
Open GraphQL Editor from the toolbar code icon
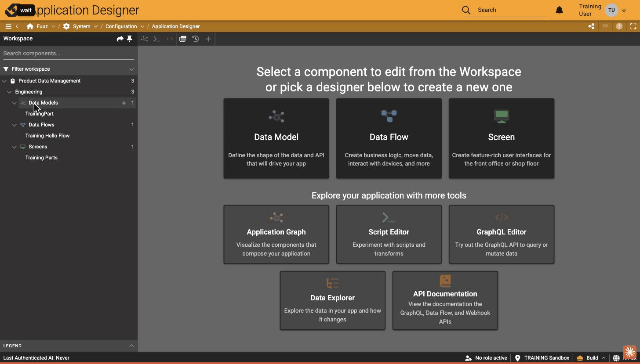[170, 39]
